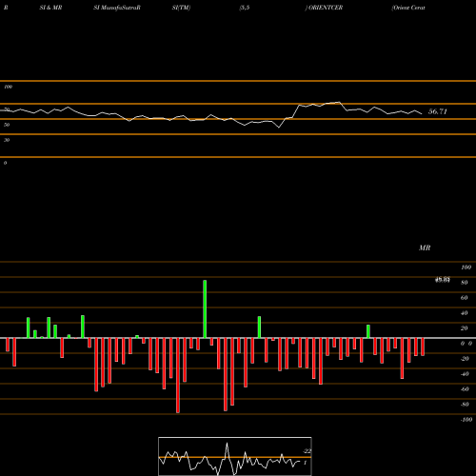
Task: Click the Orient Ceramics name in header
Action: click(x=408, y=8)
